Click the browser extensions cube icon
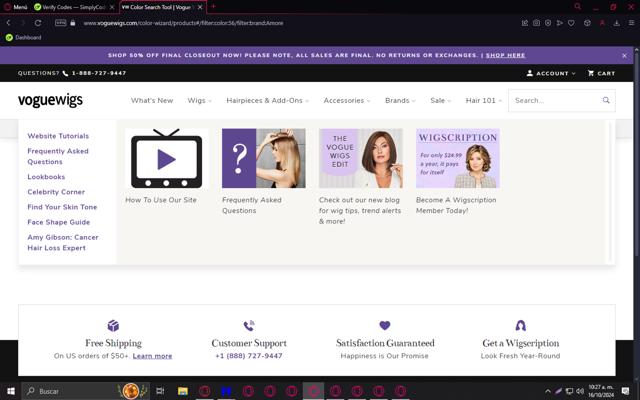Screen dimensions: 640x400 click(587, 23)
